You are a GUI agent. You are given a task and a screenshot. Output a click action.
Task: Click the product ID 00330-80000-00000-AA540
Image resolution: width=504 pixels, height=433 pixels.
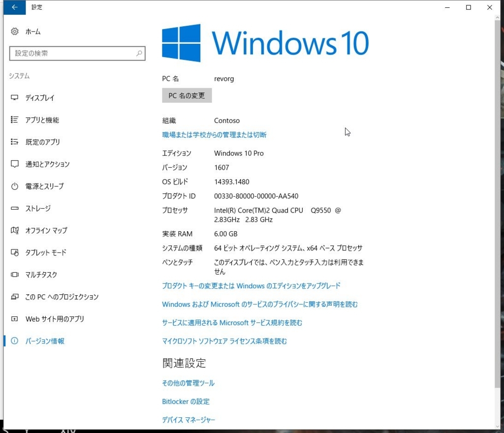coord(256,196)
